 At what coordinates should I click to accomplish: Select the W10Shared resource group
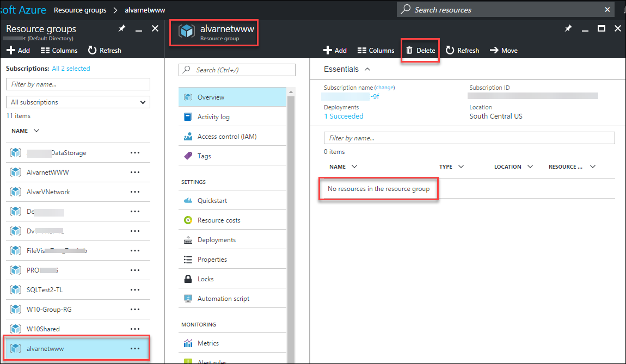78,329
